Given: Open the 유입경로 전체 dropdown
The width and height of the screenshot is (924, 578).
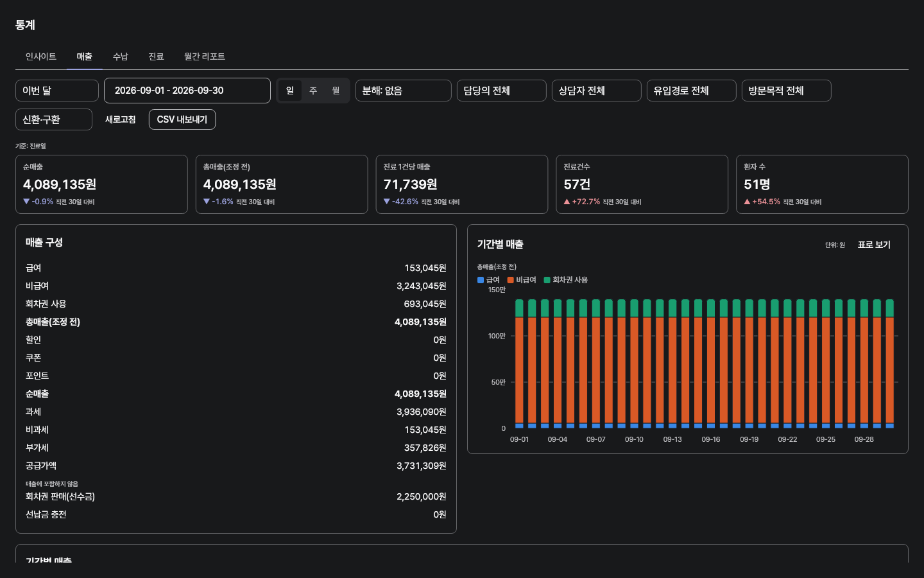Looking at the screenshot, I should pyautogui.click(x=692, y=91).
